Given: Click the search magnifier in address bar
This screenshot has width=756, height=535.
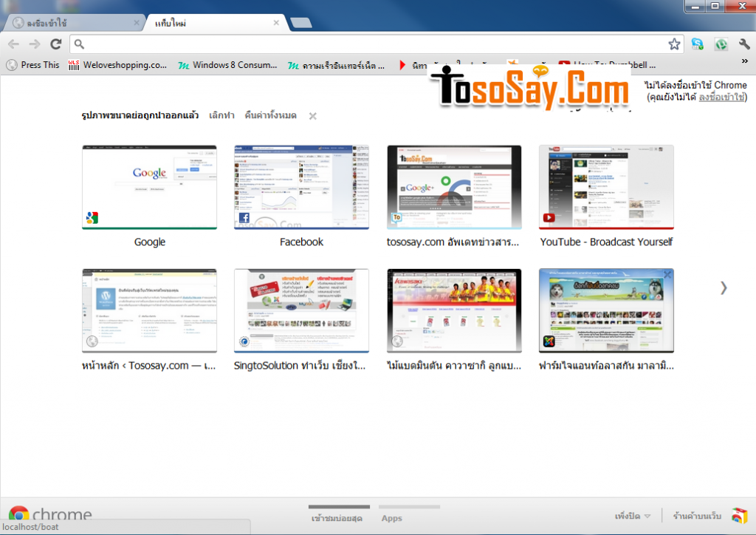Looking at the screenshot, I should point(79,44).
